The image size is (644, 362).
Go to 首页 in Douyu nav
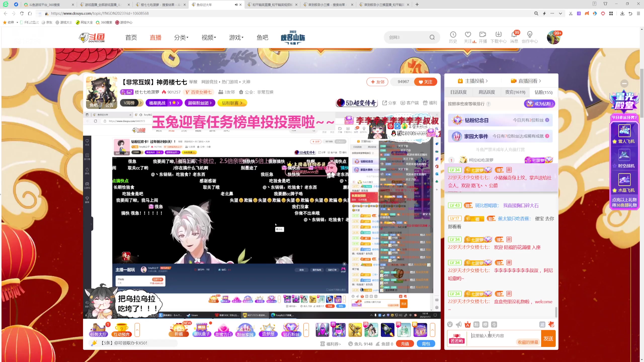coord(131,37)
